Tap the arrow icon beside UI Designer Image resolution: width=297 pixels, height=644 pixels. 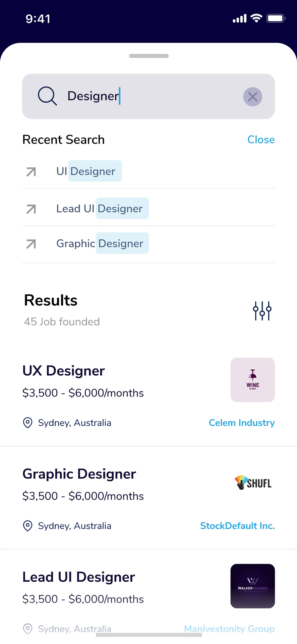tap(31, 172)
